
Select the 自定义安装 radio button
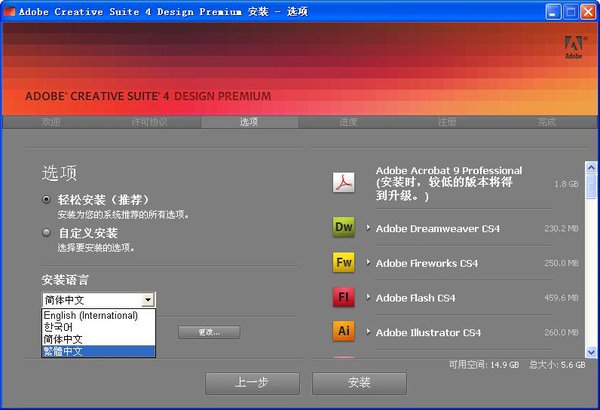point(46,232)
